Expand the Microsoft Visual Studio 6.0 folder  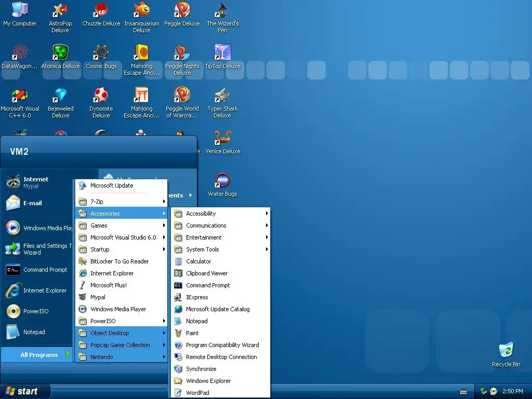(x=122, y=237)
